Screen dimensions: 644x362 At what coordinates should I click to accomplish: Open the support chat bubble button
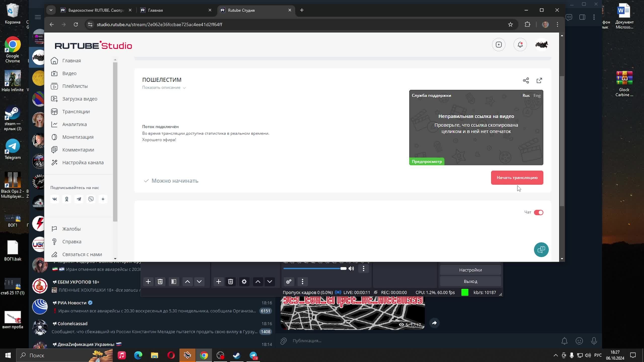coord(541,250)
